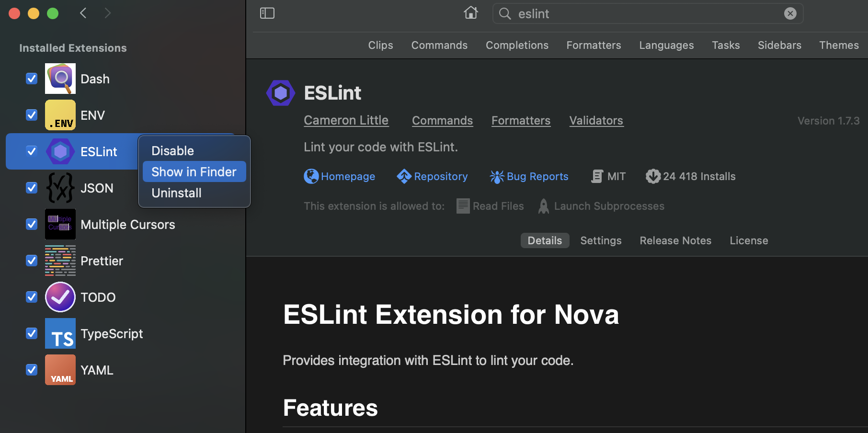The image size is (868, 433).
Task: Click the ENV extension icon
Action: pos(60,115)
